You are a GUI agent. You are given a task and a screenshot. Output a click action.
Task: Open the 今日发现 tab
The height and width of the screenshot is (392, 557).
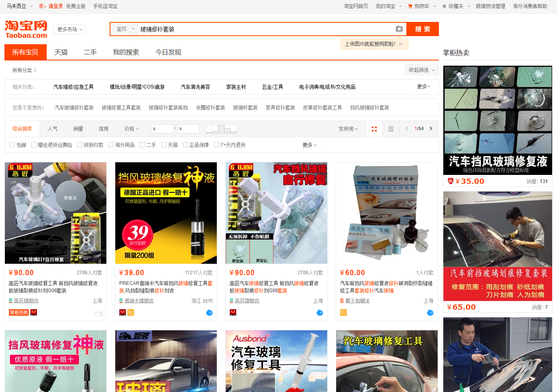(x=168, y=52)
